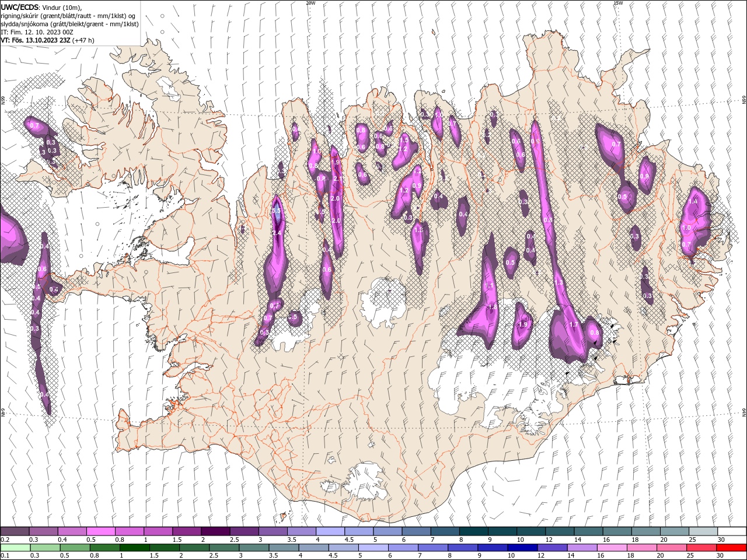Pick bottom legend swatch between 8 and 9
This screenshot has height=560, width=747.
[462, 548]
